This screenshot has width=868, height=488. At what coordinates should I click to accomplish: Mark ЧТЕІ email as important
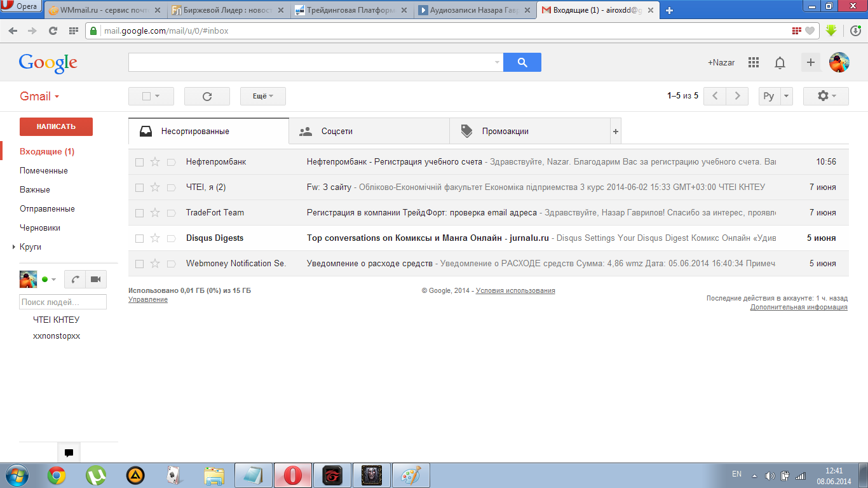coord(171,187)
